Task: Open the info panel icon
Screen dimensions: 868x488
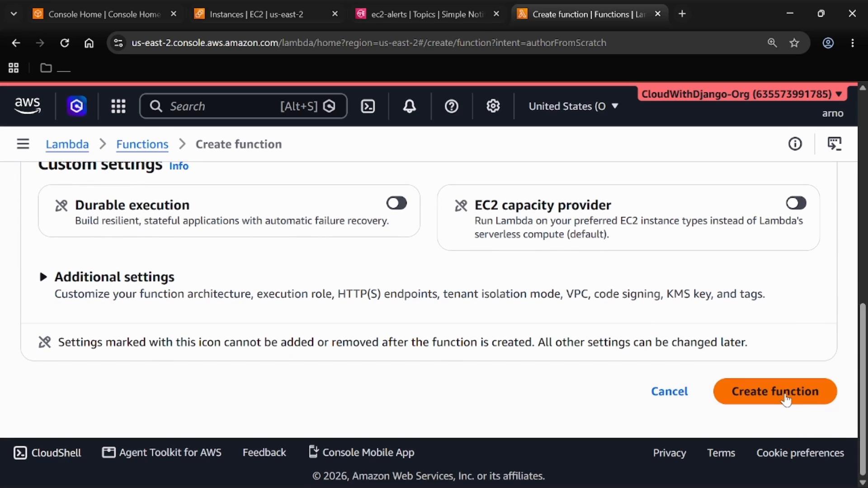Action: (x=795, y=144)
